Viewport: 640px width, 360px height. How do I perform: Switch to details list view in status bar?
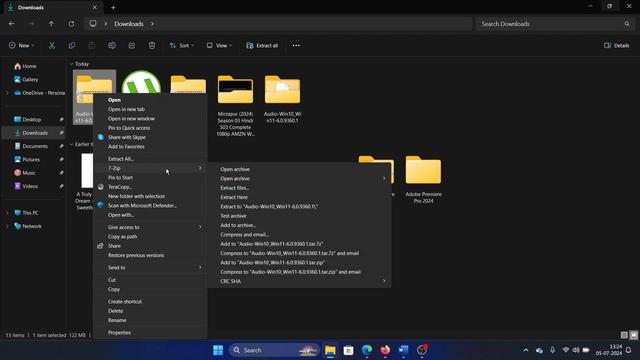(x=624, y=335)
